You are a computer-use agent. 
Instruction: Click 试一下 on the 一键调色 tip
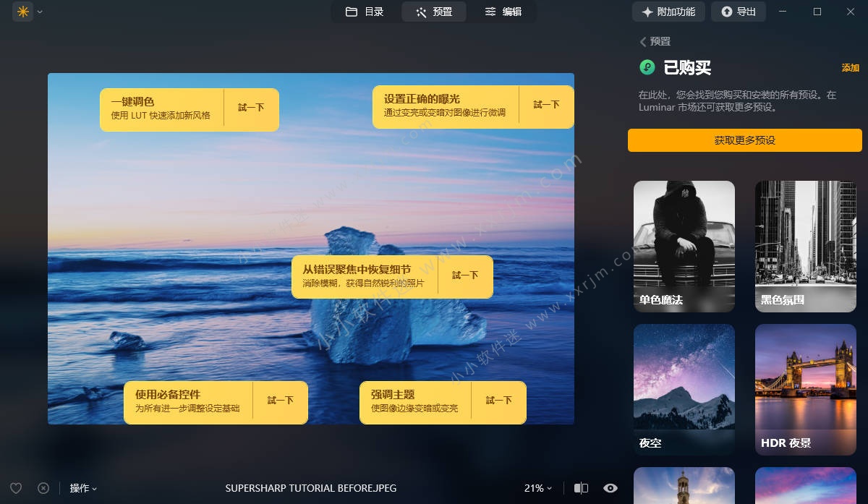[251, 108]
